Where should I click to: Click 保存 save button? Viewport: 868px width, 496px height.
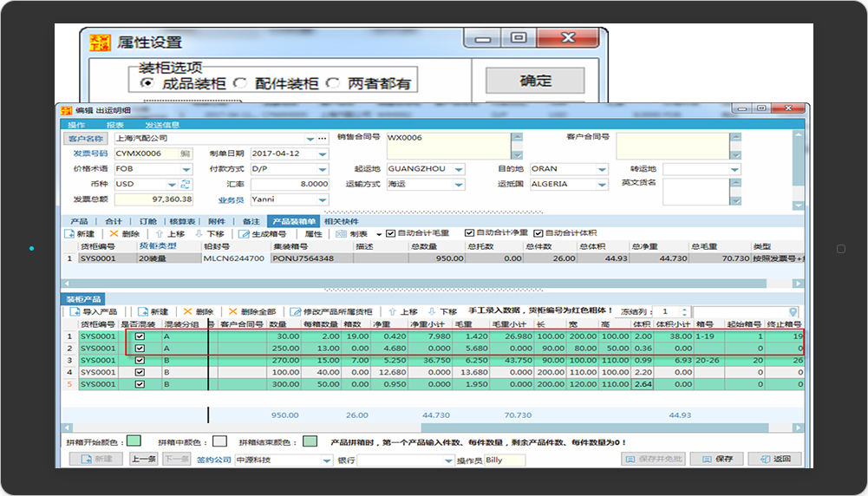tap(716, 459)
